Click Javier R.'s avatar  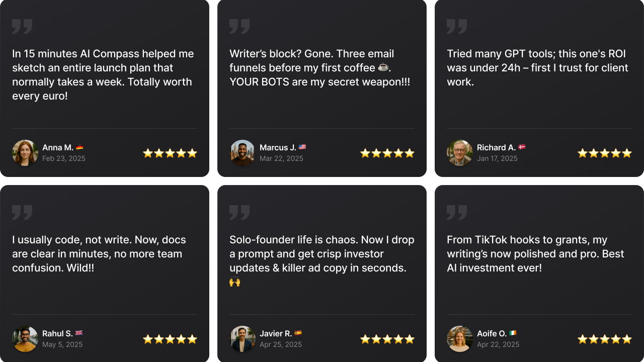pos(243,339)
